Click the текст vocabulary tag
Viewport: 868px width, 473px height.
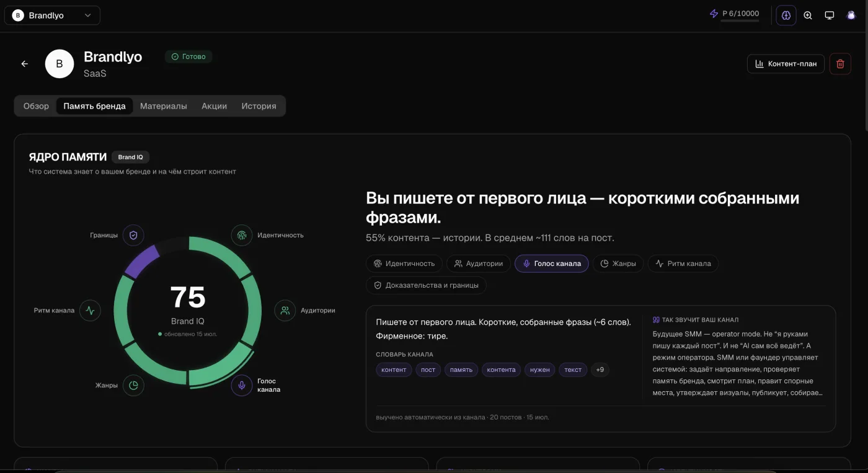point(573,370)
